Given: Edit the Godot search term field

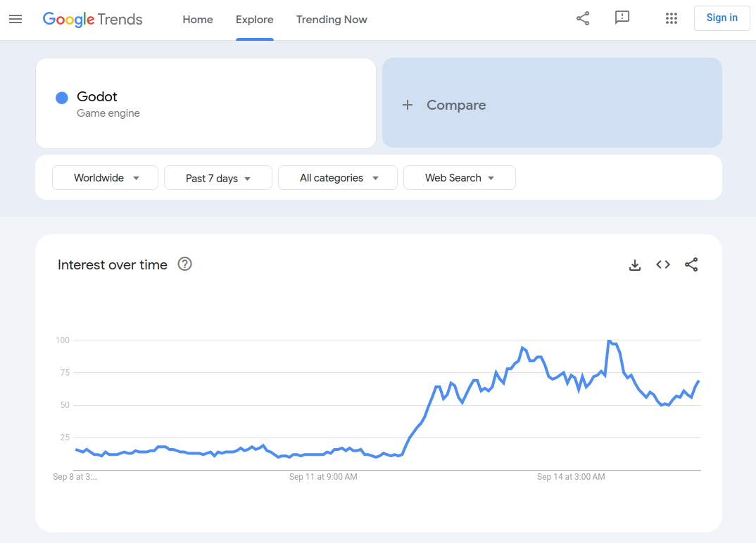Looking at the screenshot, I should point(206,103).
